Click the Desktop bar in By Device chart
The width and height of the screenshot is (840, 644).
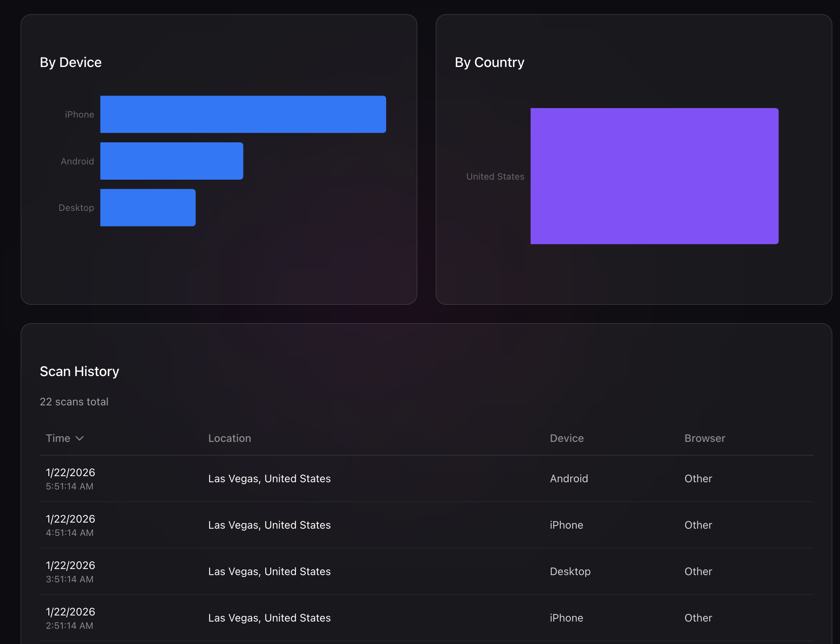pyautogui.click(x=148, y=207)
